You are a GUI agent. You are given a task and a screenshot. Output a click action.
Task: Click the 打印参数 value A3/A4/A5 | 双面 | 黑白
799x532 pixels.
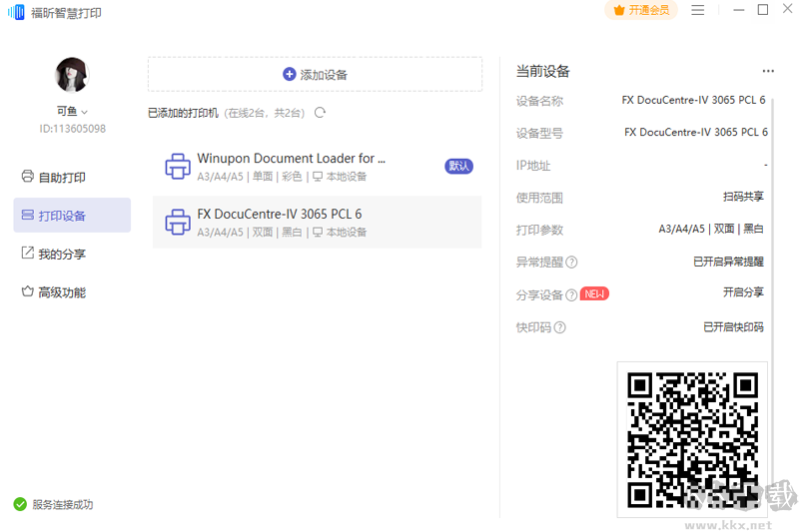tap(711, 230)
